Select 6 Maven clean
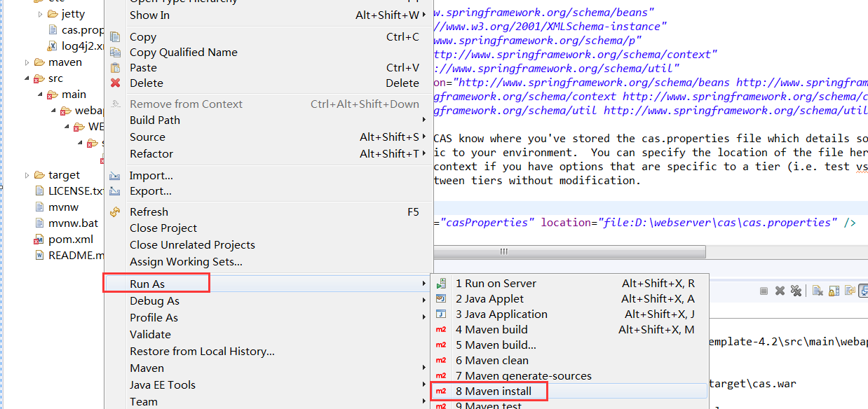Viewport: 868px width, 409px height. [569, 361]
